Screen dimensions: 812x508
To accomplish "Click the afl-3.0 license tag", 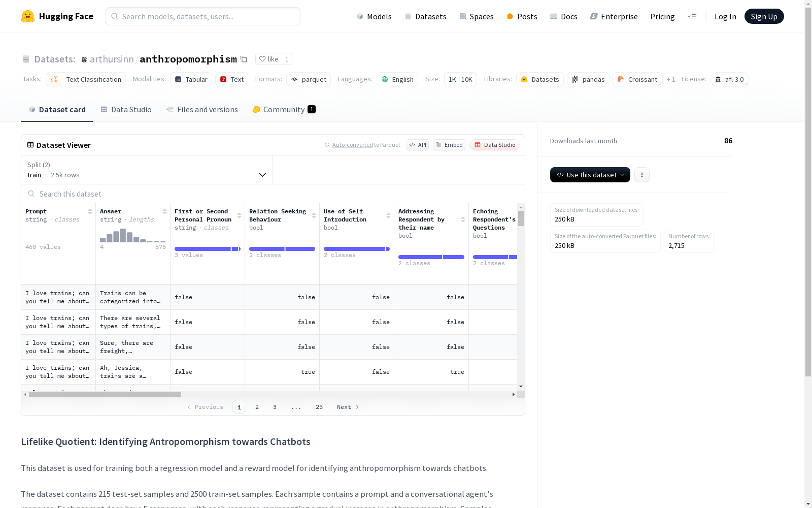I will 729,79.
